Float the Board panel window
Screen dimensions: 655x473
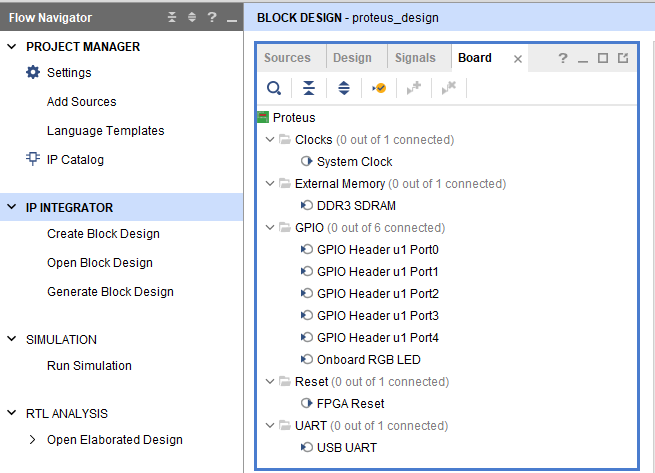pyautogui.click(x=623, y=58)
